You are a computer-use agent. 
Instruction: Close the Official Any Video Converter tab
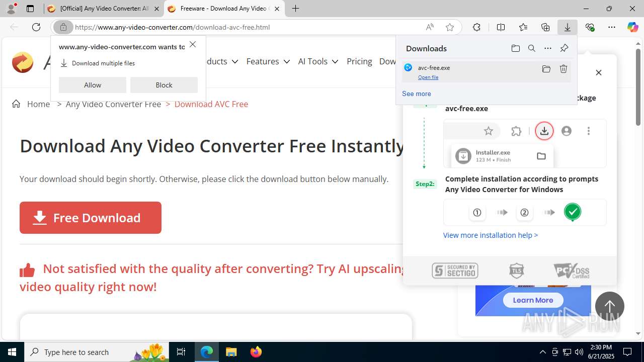(156, 9)
